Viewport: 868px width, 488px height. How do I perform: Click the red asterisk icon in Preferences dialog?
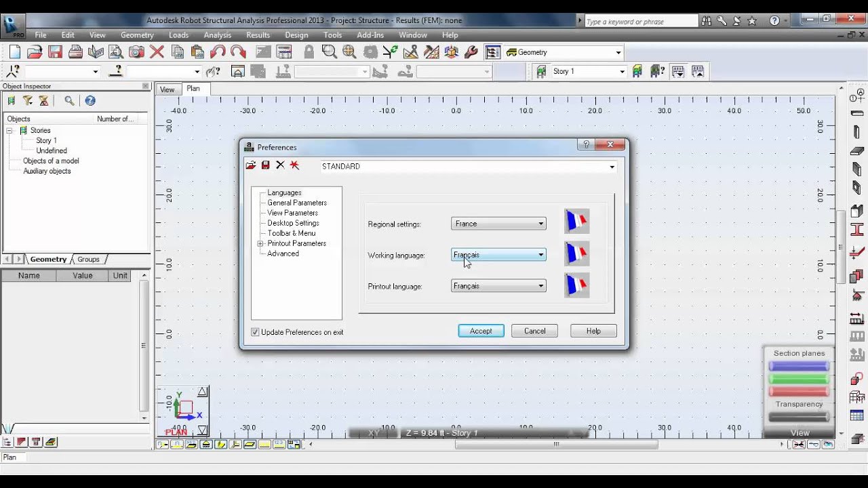294,165
